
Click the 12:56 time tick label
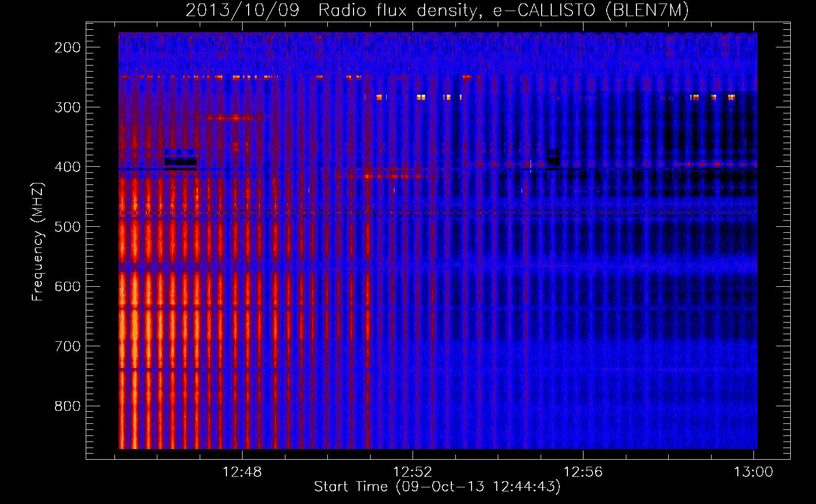click(583, 472)
